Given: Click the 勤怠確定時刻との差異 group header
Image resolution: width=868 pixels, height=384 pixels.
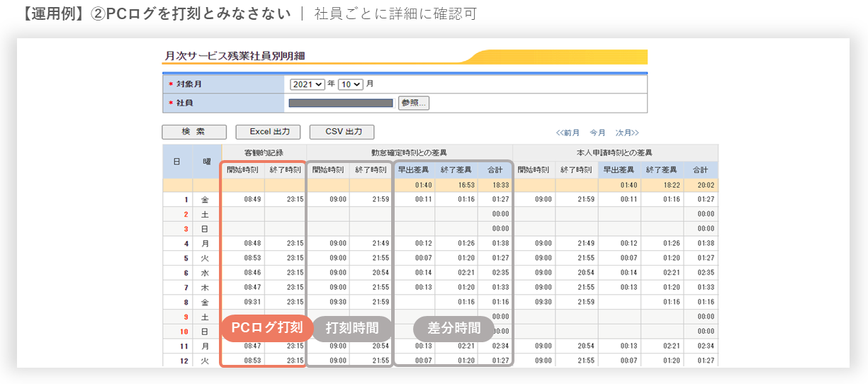Looking at the screenshot, I should pyautogui.click(x=410, y=152).
